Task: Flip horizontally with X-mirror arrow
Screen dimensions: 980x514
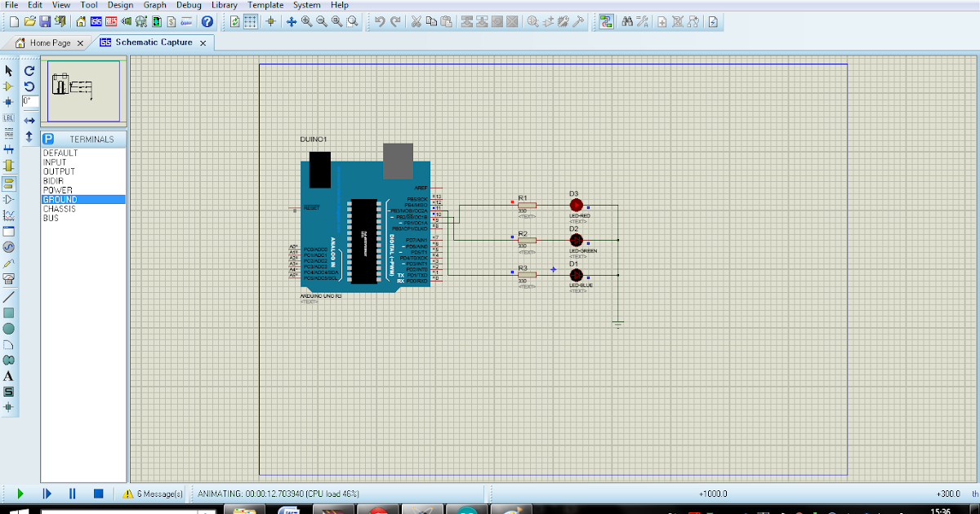Action: pyautogui.click(x=29, y=121)
